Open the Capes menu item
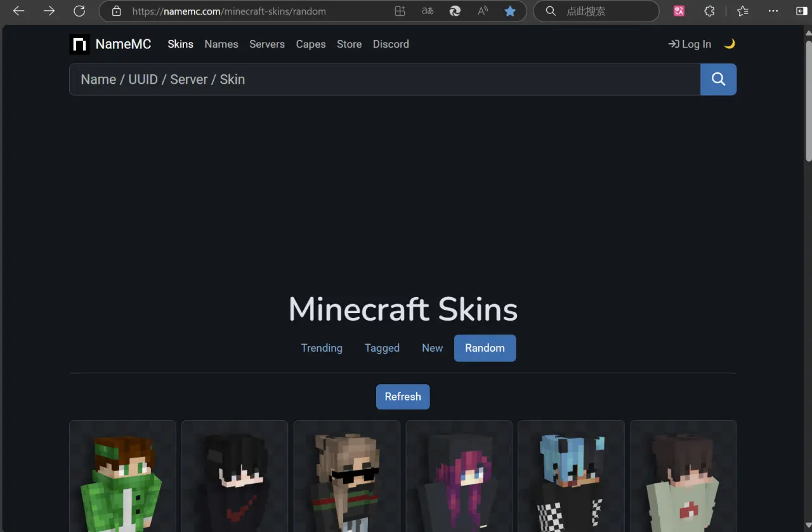This screenshot has width=812, height=532. click(311, 44)
